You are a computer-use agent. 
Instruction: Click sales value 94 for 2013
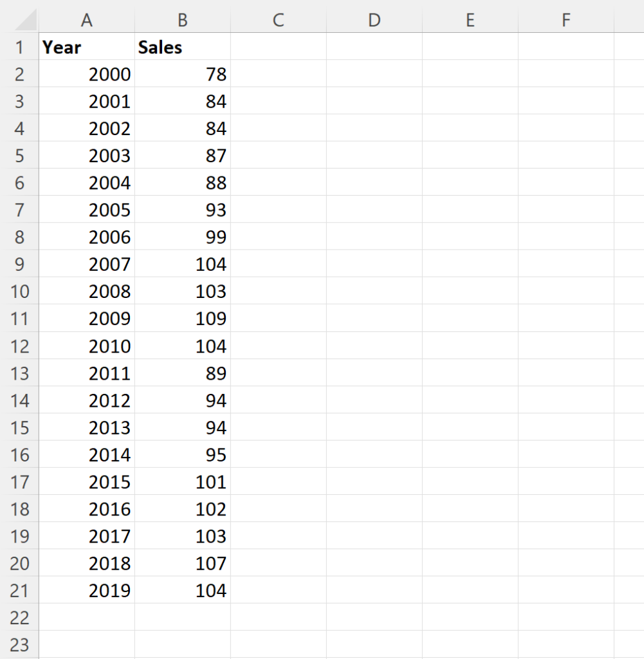(182, 427)
